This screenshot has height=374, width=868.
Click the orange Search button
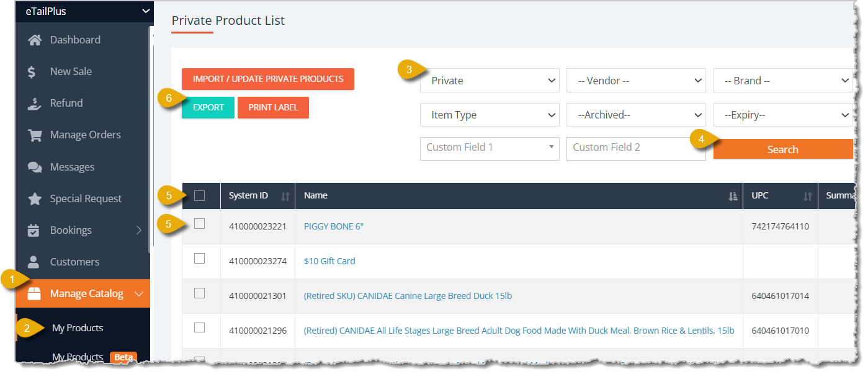point(783,149)
